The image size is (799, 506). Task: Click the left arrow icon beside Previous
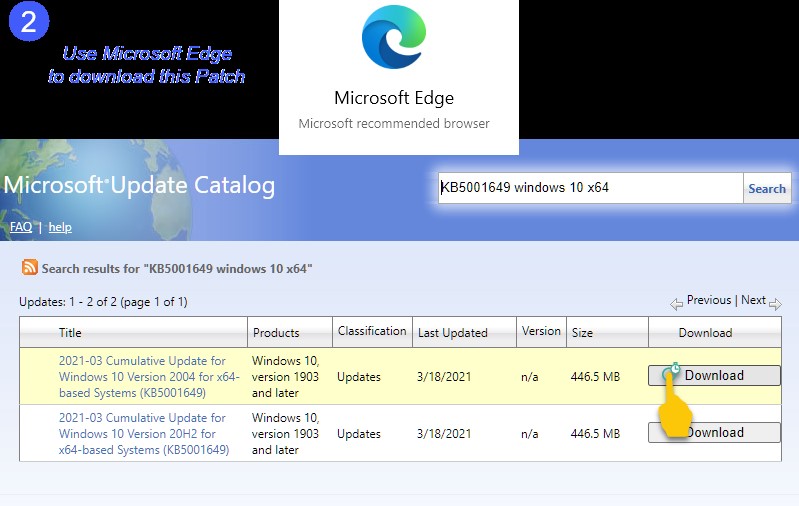tap(677, 302)
